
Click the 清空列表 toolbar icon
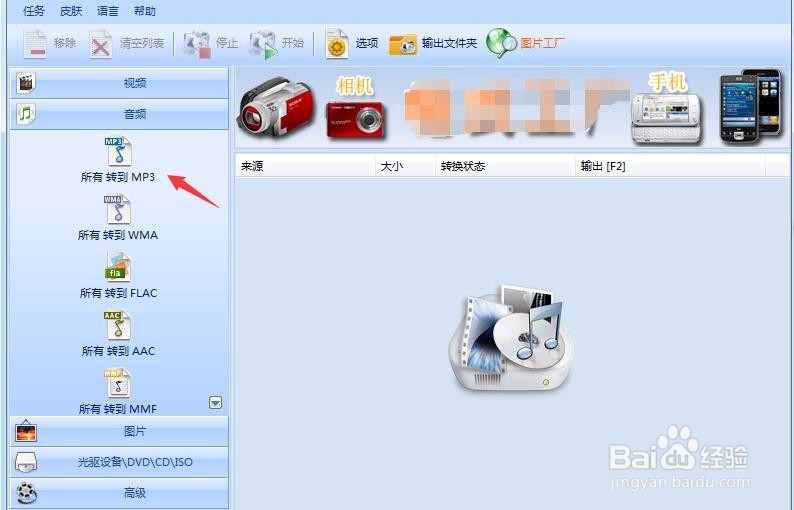[101, 44]
